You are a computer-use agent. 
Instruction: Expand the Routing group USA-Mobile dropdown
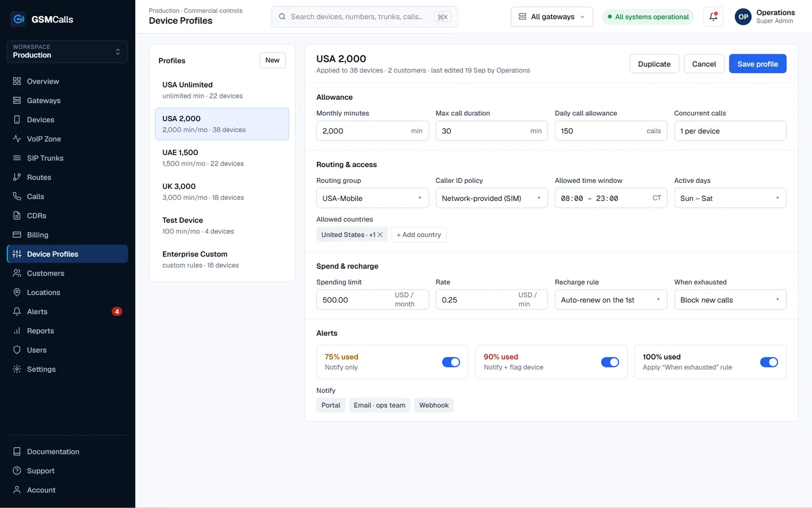click(x=373, y=198)
